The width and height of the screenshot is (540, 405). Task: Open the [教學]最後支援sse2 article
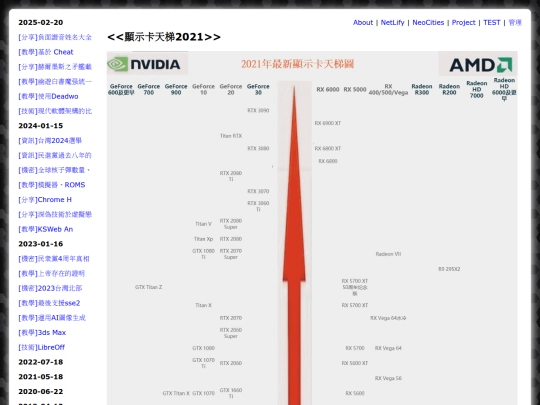[49, 303]
